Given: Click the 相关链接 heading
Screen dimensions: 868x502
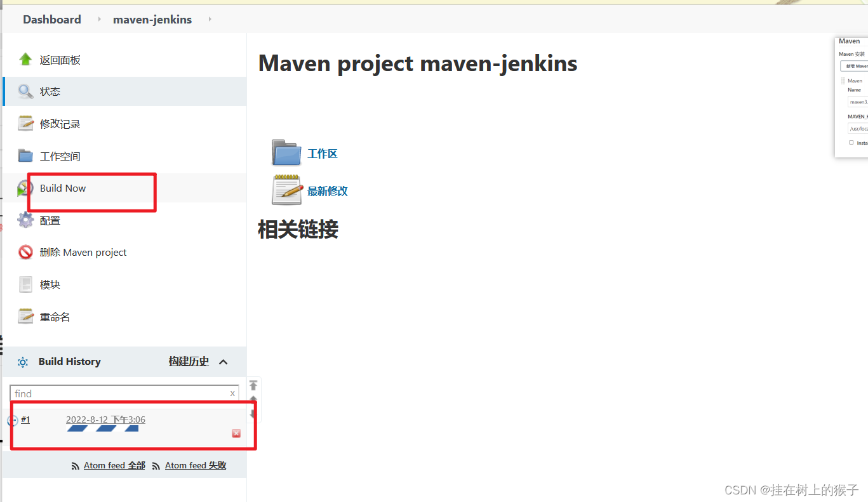Looking at the screenshot, I should pos(298,229).
